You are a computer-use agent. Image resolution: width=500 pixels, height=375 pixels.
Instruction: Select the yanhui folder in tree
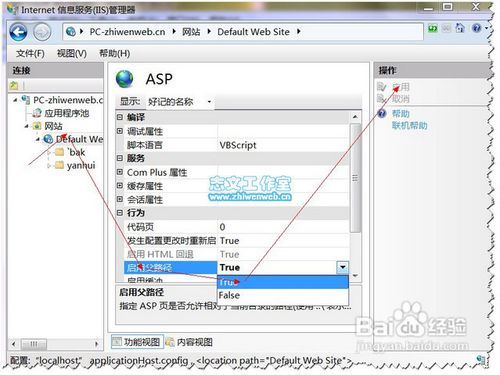(x=81, y=165)
